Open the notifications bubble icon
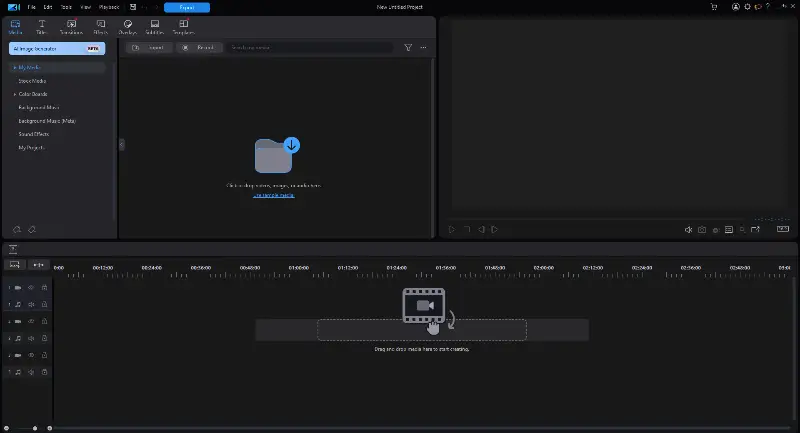This screenshot has width=800, height=433. (x=758, y=7)
